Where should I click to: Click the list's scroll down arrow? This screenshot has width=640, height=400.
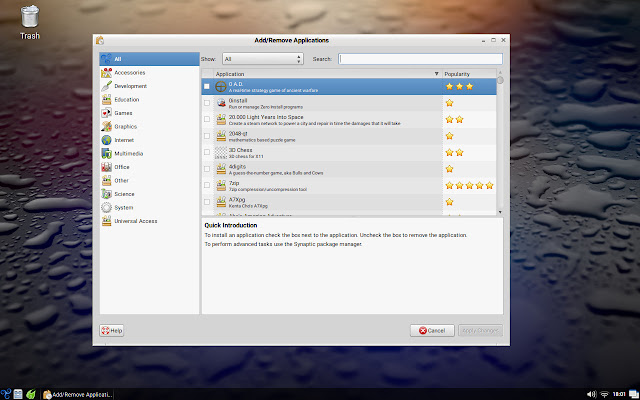(x=500, y=212)
